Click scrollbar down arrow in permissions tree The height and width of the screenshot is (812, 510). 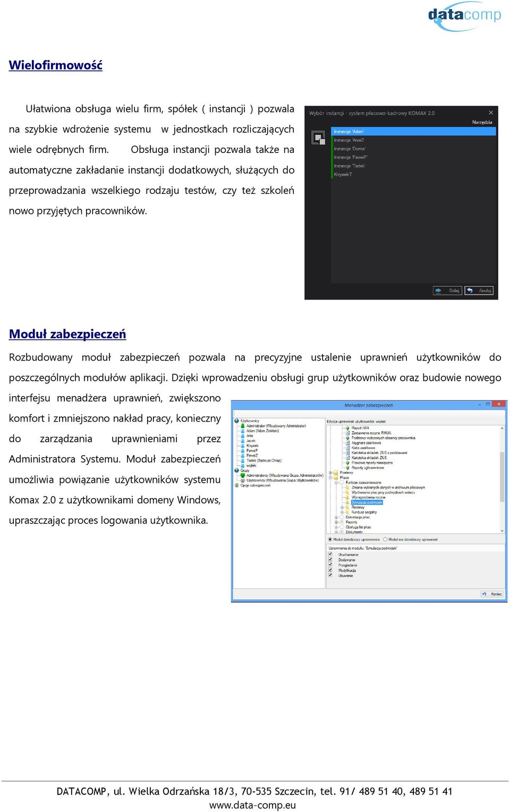[x=502, y=531]
